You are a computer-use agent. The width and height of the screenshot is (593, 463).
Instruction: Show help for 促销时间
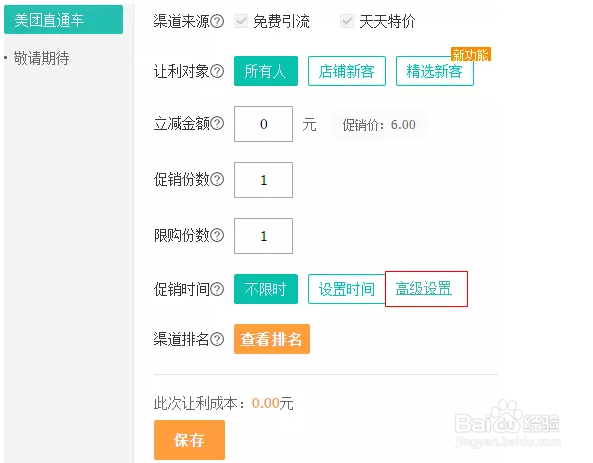(x=217, y=289)
